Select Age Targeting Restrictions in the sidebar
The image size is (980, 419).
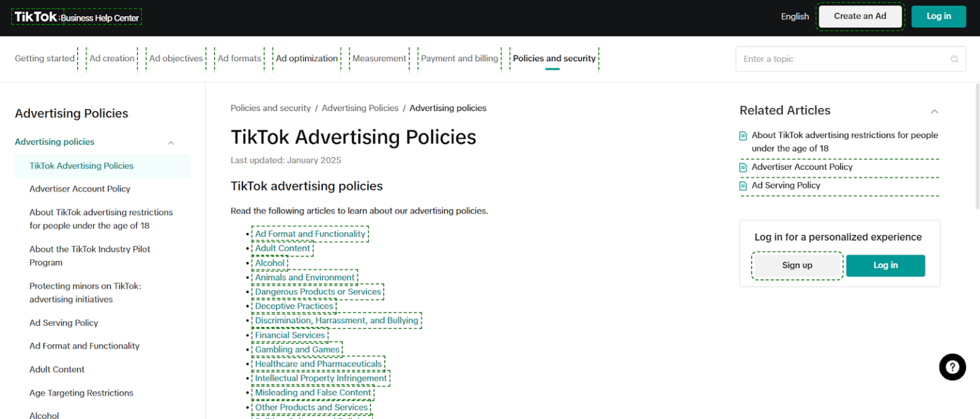click(82, 393)
